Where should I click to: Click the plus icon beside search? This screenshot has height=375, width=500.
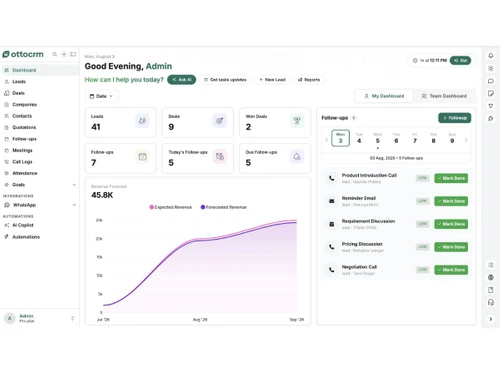point(64,54)
